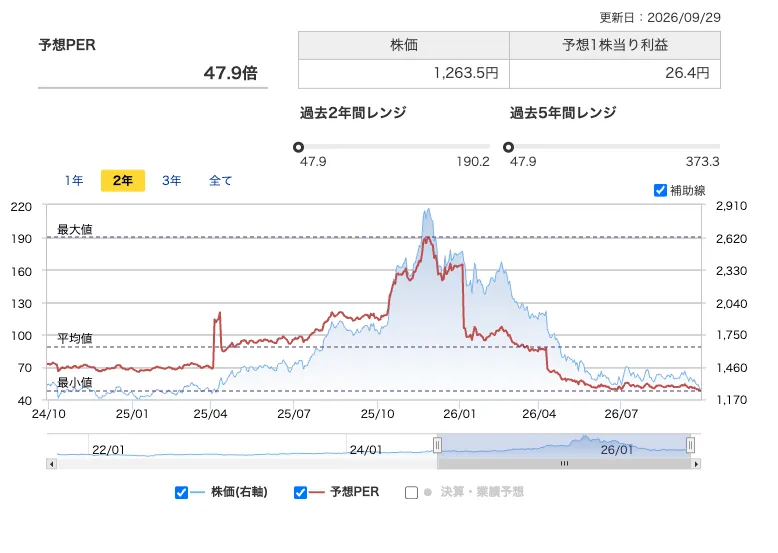This screenshot has height=553, width=778.
Task: Enable the 決算・業績予想 checkbox
Action: point(411,492)
